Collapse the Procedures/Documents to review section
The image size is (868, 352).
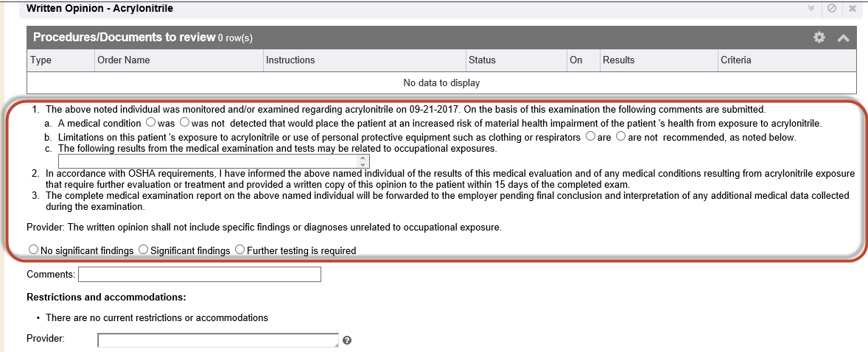(843, 38)
